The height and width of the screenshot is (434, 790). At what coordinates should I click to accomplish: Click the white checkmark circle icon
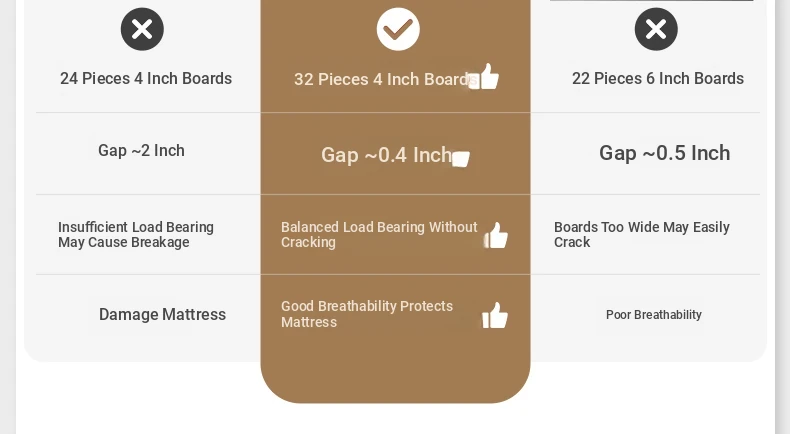pyautogui.click(x=398, y=29)
